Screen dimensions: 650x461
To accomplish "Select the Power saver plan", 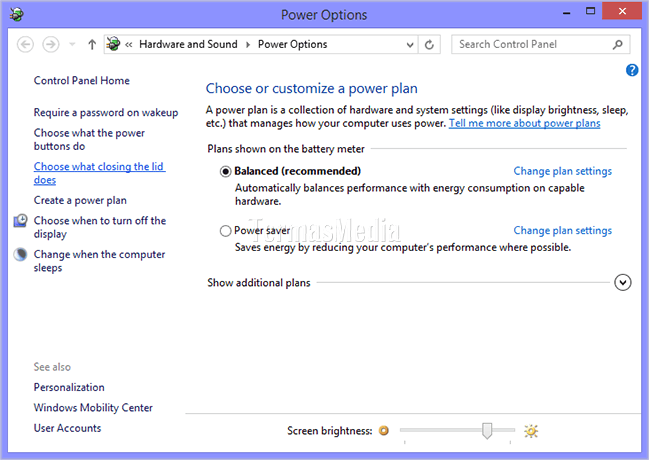I will tap(225, 231).
